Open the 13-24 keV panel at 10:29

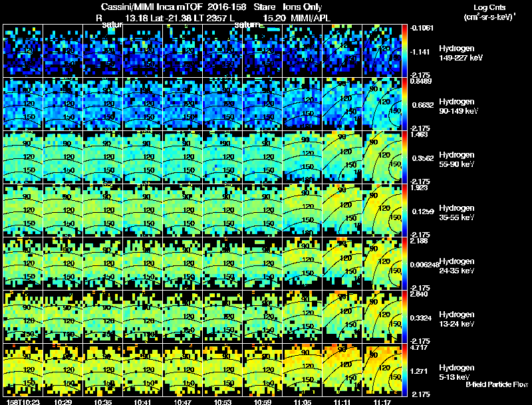coord(63,317)
